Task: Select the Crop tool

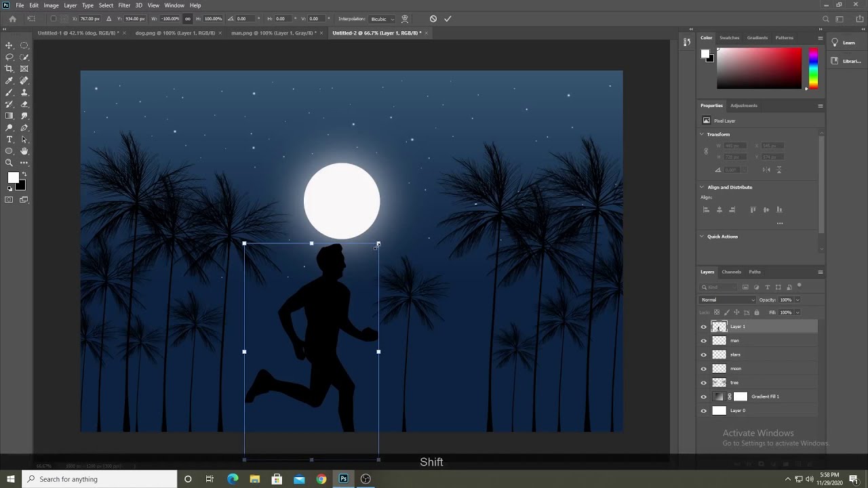Action: 9,68
